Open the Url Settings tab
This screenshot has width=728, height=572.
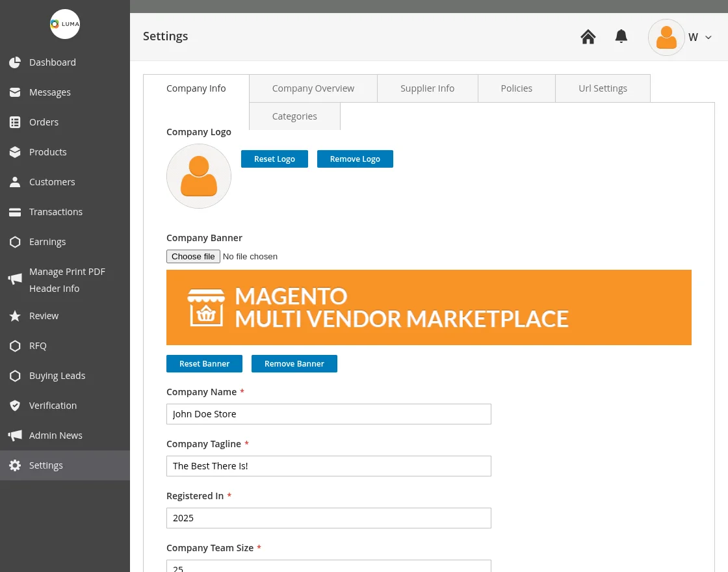(x=603, y=88)
